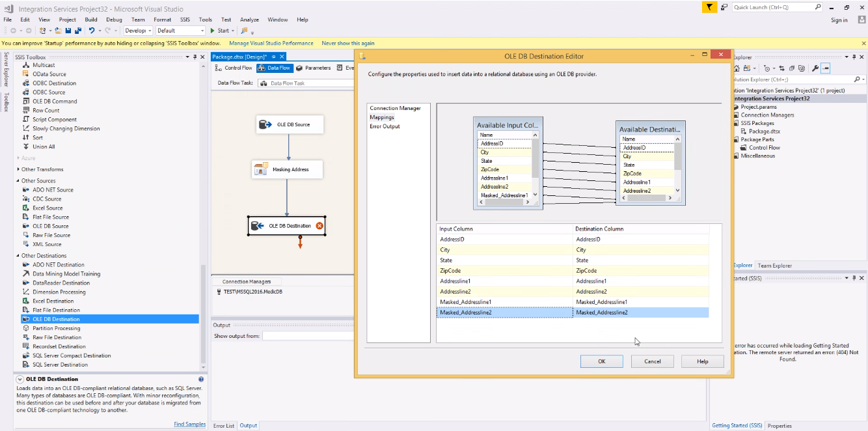This screenshot has width=868, height=431.
Task: Click the Row Count toolbox icon
Action: click(26, 111)
